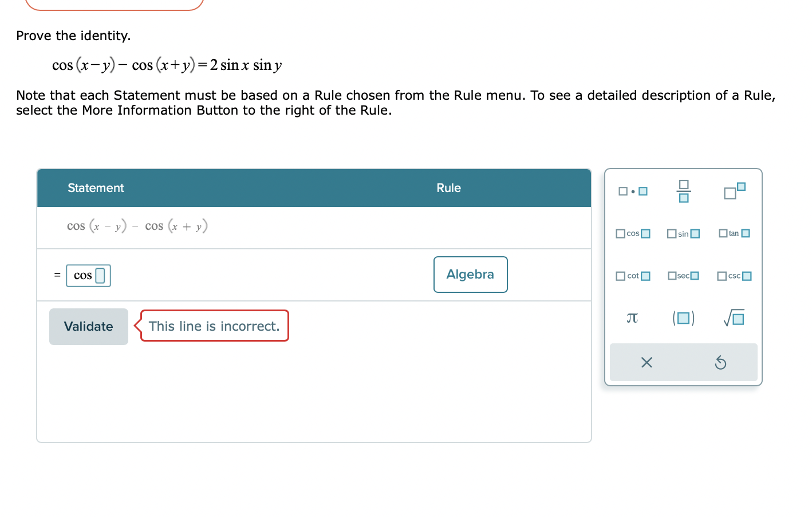Select the Rule column header
The width and height of the screenshot is (812, 517).
[x=448, y=187]
